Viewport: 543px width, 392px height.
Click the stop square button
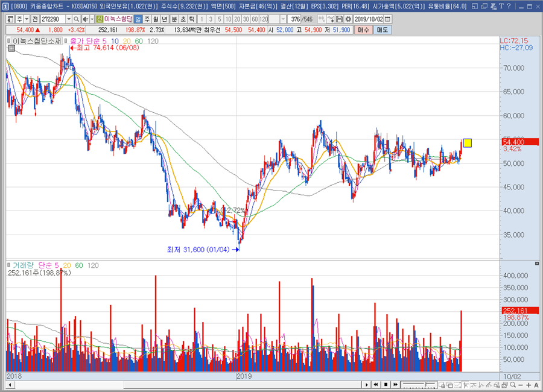pos(386,385)
